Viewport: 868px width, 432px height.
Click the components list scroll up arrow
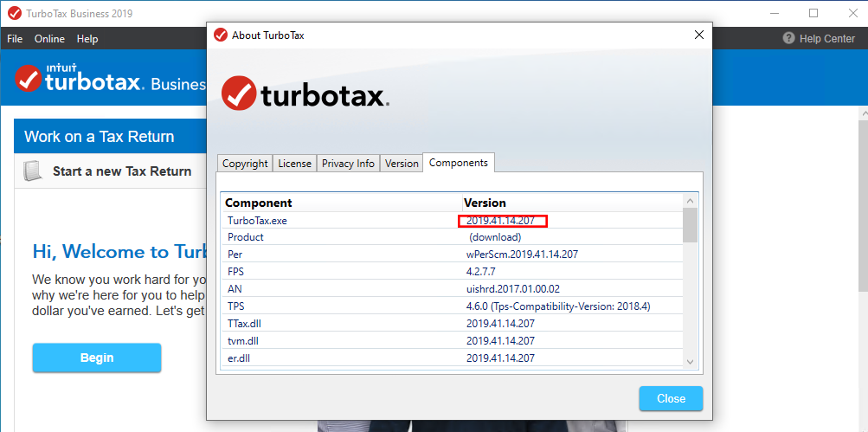click(x=690, y=201)
